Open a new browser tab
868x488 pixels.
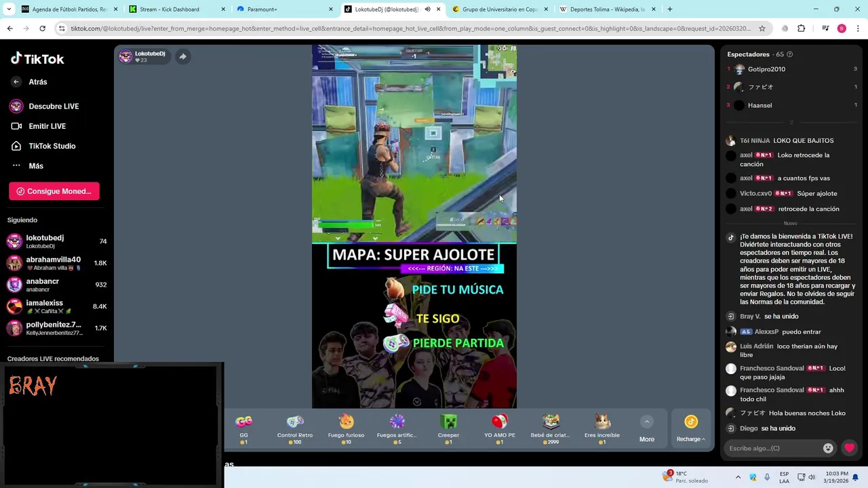point(670,9)
